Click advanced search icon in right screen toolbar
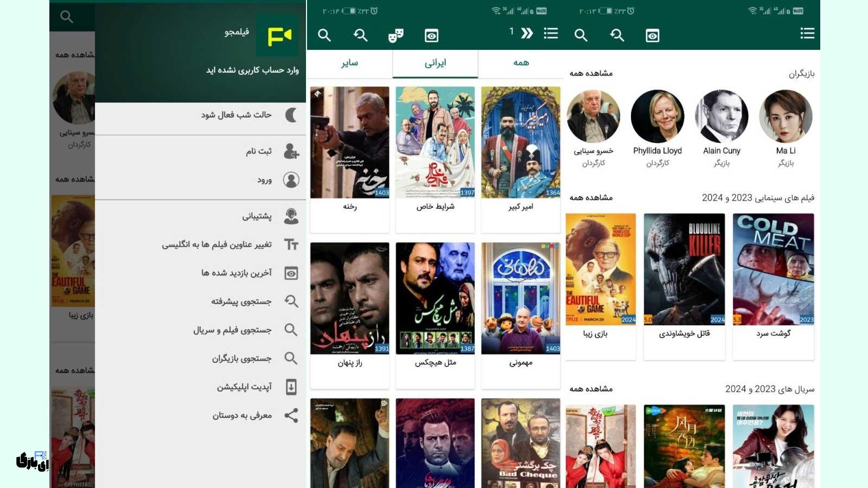868x488 pixels. coord(617,35)
